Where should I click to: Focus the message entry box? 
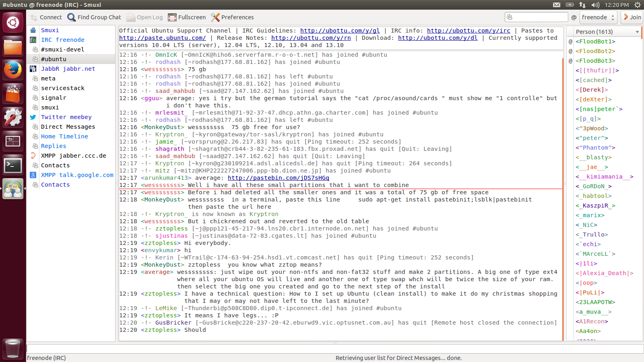[x=334, y=348]
